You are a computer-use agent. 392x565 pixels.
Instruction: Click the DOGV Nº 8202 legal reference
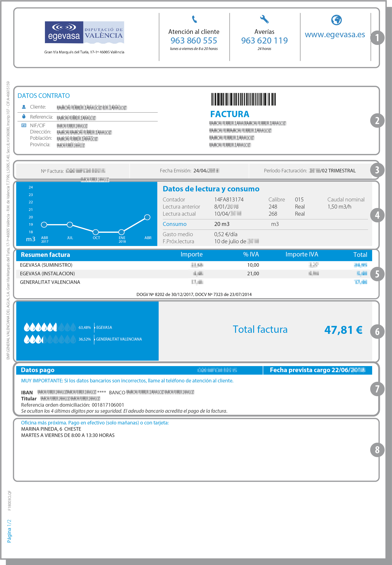pyautogui.click(x=194, y=294)
